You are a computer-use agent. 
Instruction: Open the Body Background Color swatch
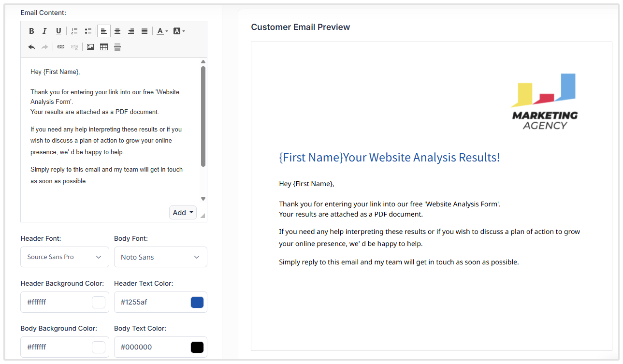pos(99,347)
